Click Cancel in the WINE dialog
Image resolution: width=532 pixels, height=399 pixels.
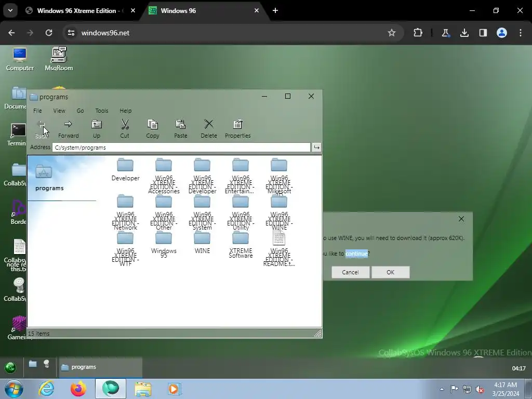click(351, 272)
